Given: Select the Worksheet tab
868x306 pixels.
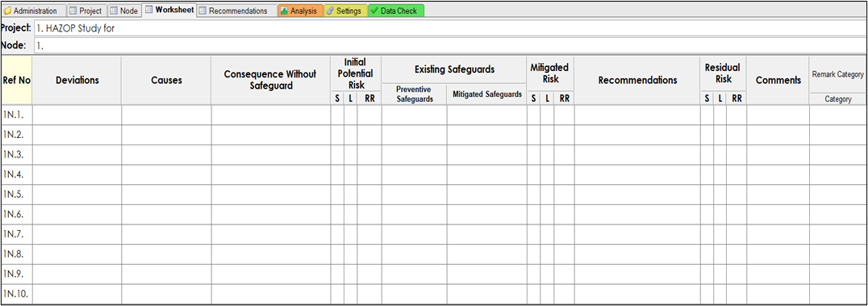Looking at the screenshot, I should tap(169, 10).
